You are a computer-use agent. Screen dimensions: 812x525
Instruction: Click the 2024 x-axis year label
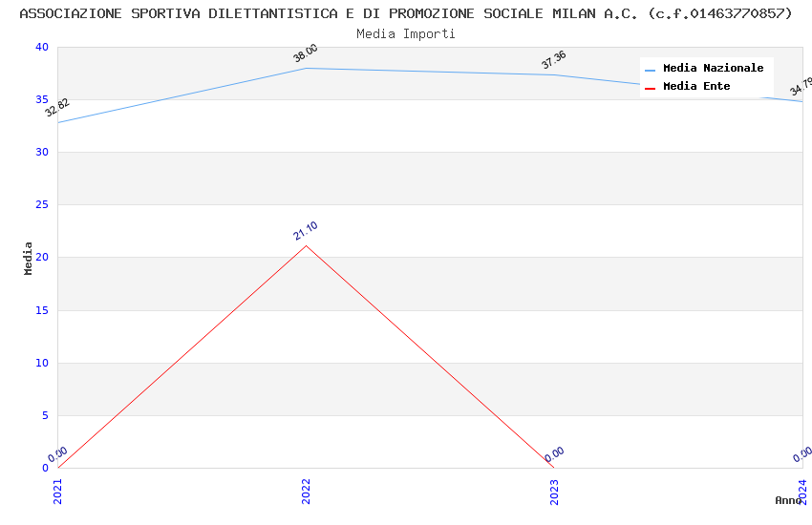802,491
